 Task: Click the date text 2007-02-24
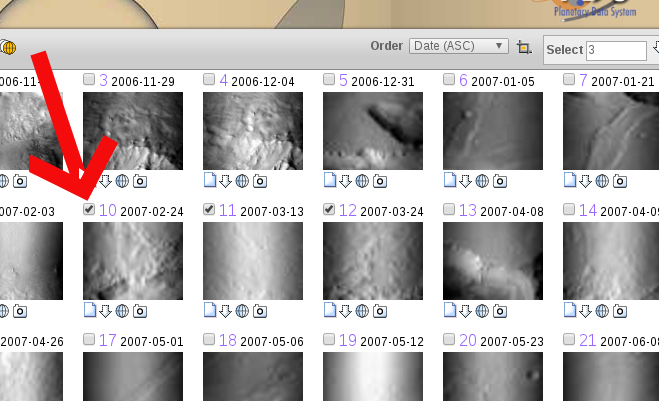152,211
